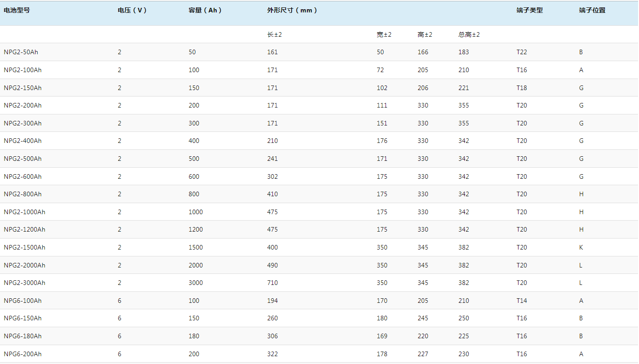Image resolution: width=639 pixels, height=364 pixels.
Task: Click the NPG2-150Ah model name
Action: tap(23, 88)
